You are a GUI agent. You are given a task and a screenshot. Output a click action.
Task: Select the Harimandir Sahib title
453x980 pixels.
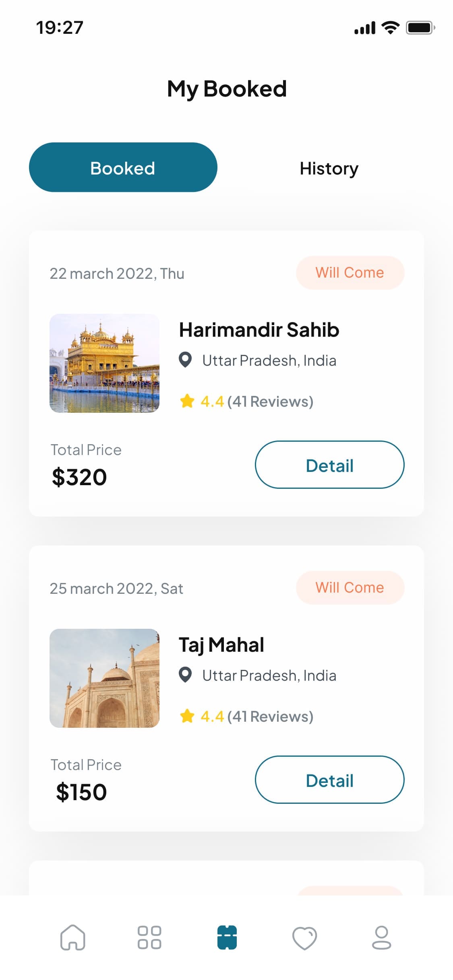(x=259, y=330)
